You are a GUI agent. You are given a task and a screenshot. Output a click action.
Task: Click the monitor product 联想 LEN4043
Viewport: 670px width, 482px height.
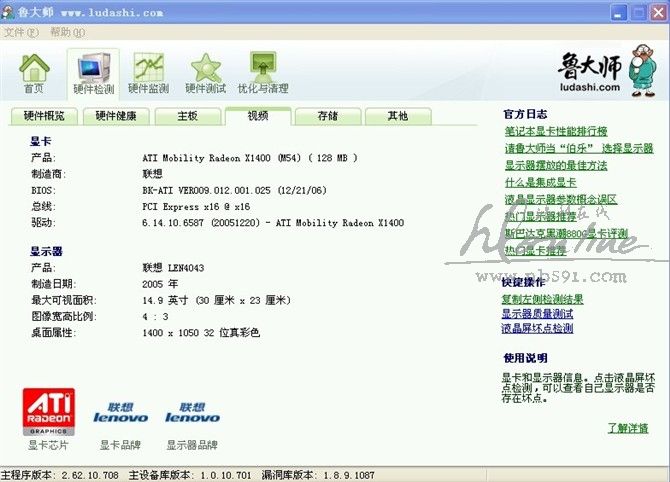(x=173, y=268)
